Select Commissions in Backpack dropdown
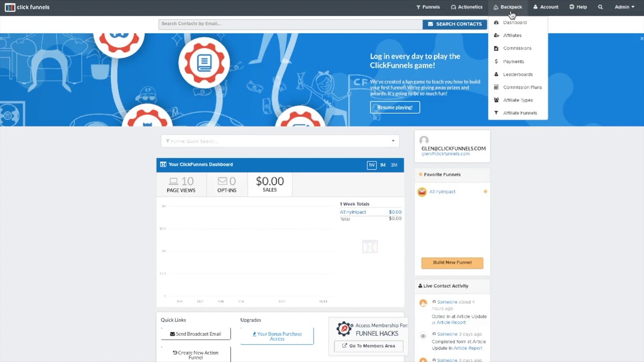The image size is (644, 362). [x=517, y=48]
